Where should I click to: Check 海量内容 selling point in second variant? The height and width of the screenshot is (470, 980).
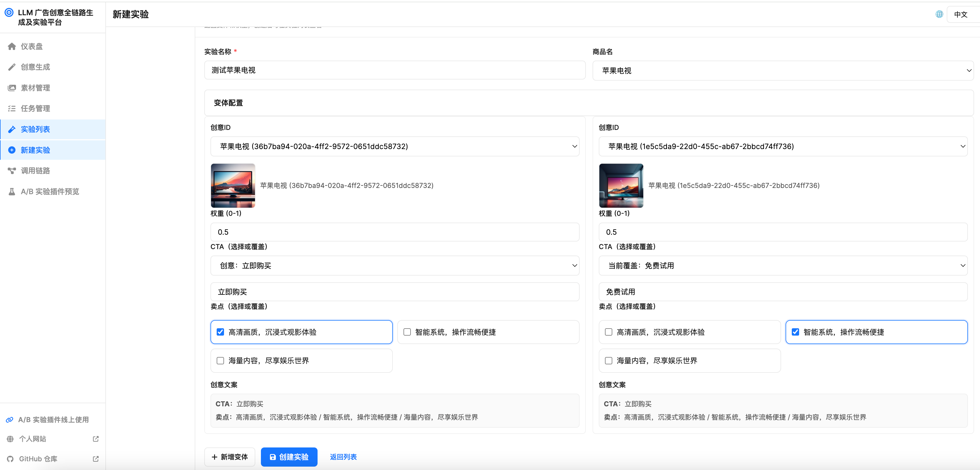click(609, 360)
